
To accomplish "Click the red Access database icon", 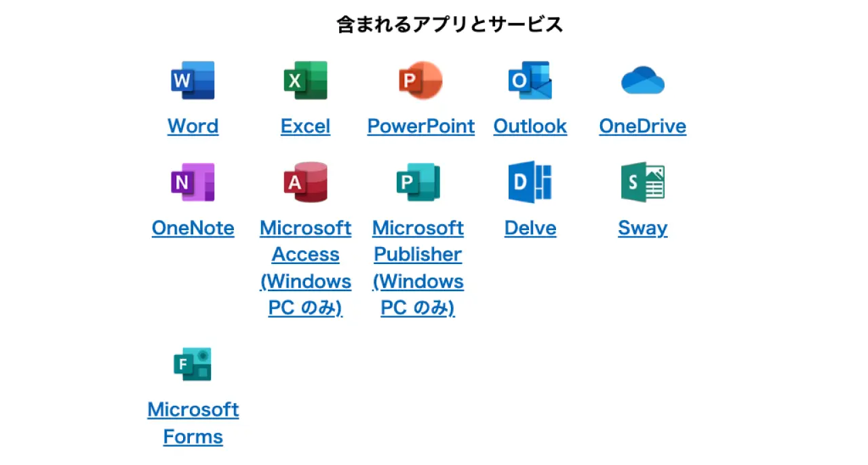I will [x=305, y=182].
